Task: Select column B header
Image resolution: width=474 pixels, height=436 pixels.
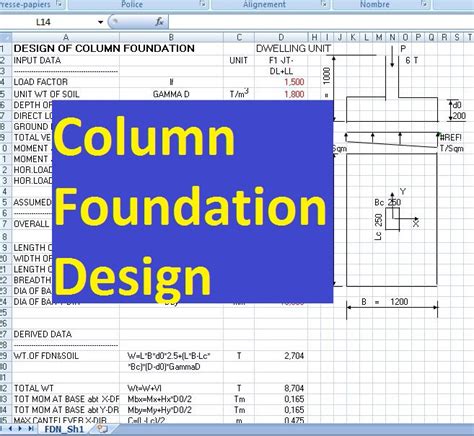Action: tap(171, 37)
